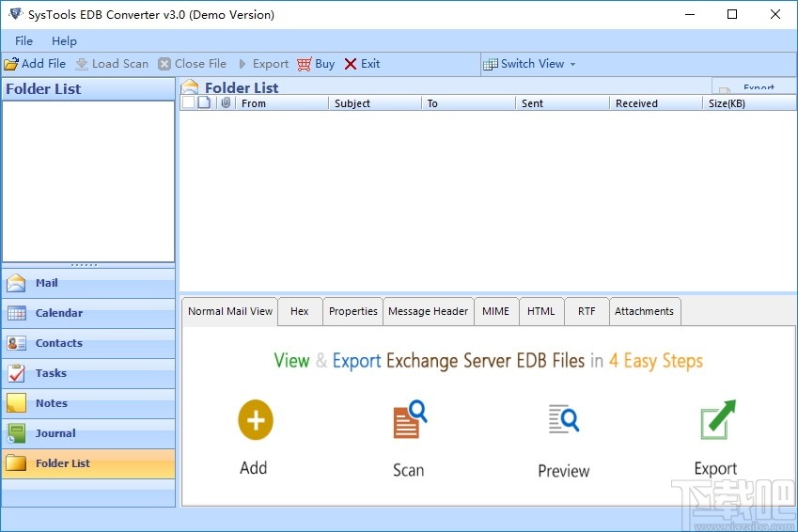The image size is (798, 532).
Task: Click the Preview magnifier icon
Action: (563, 419)
